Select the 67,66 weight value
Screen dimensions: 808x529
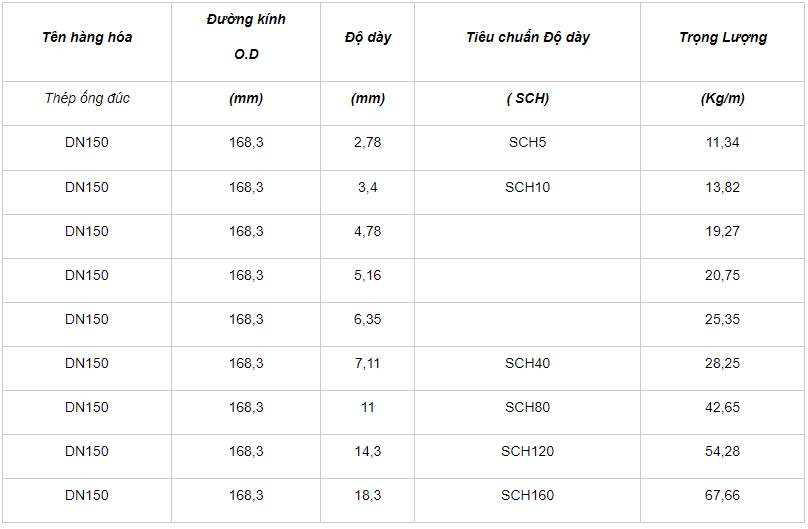click(722, 495)
